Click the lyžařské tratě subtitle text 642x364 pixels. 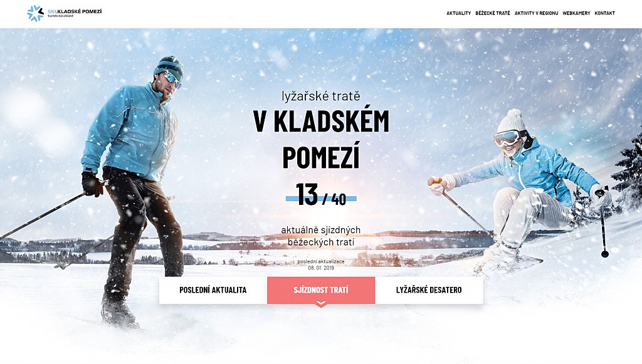tap(321, 96)
